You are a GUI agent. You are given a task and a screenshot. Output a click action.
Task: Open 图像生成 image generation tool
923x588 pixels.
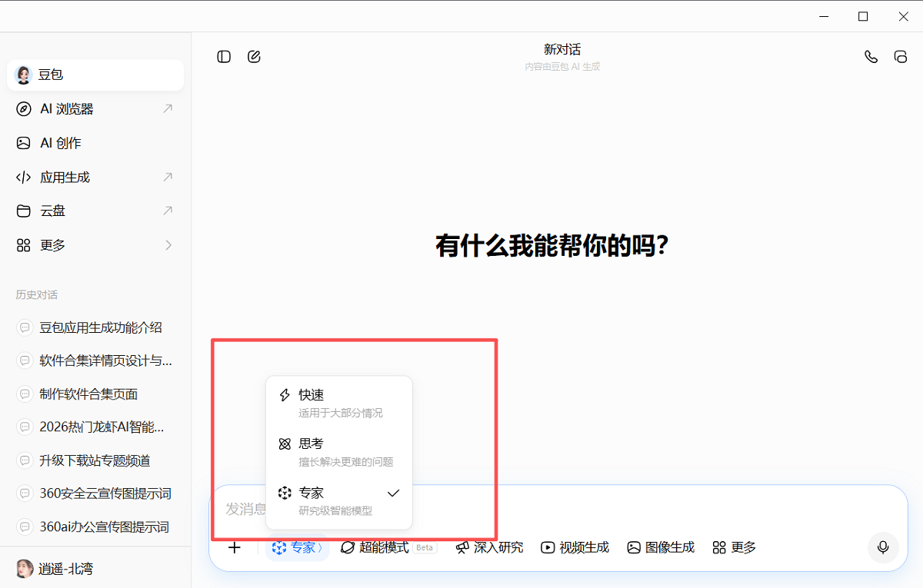tap(661, 547)
